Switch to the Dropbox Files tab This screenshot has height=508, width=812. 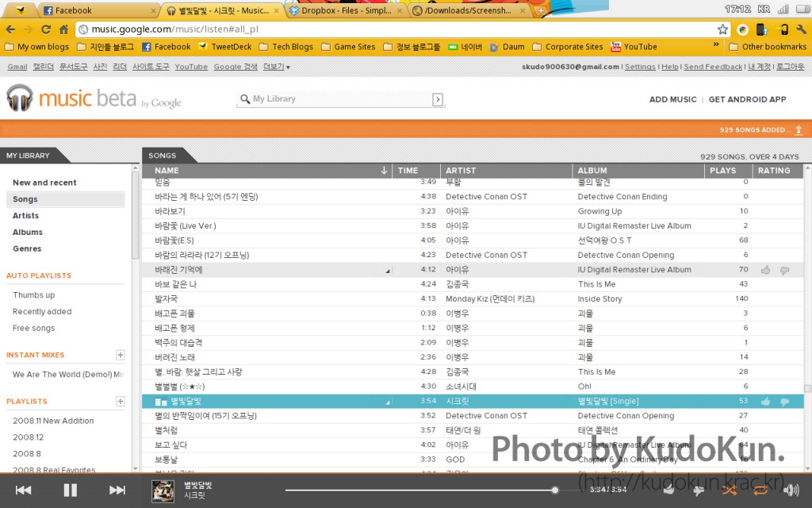[346, 10]
